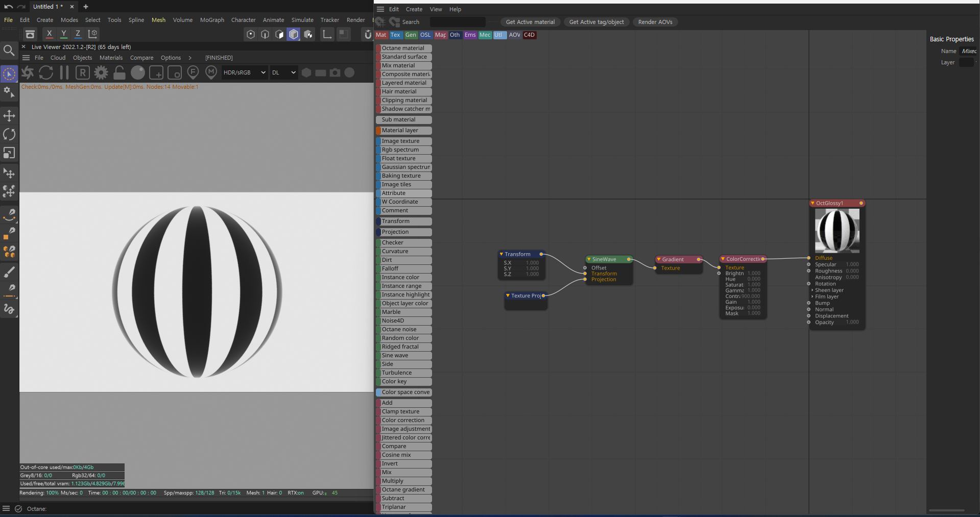Toggle the lock resolution padlock icon

[119, 72]
